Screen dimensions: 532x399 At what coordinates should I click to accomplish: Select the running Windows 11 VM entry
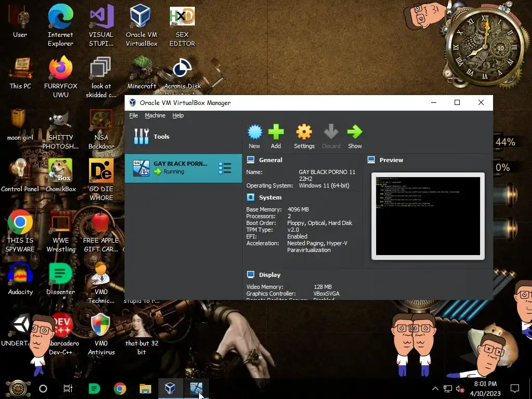183,168
